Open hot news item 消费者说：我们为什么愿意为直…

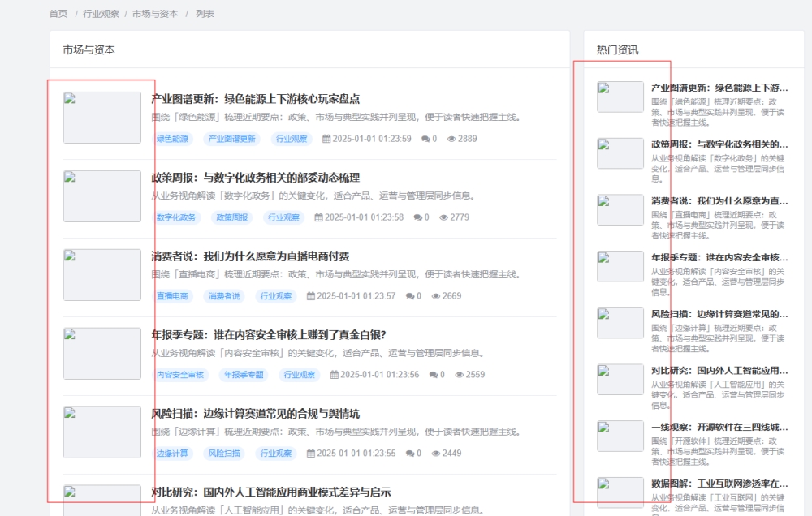(719, 201)
